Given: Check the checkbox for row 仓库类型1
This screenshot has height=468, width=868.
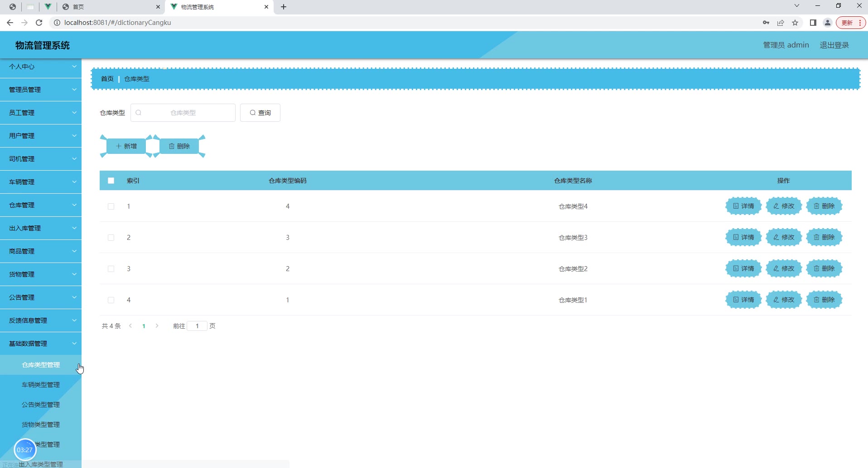Looking at the screenshot, I should pyautogui.click(x=111, y=300).
